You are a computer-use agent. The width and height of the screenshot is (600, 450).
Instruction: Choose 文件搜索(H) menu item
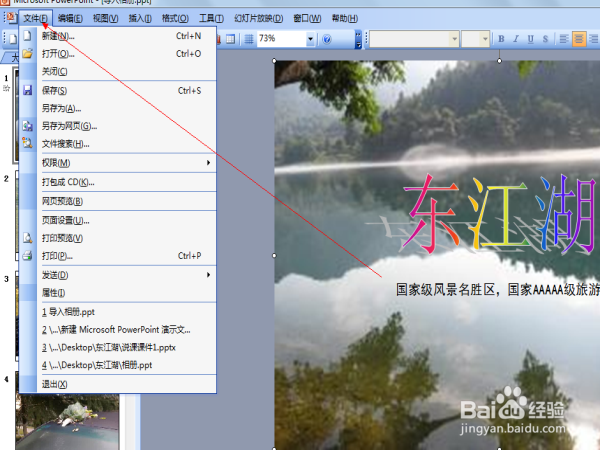[119, 144]
